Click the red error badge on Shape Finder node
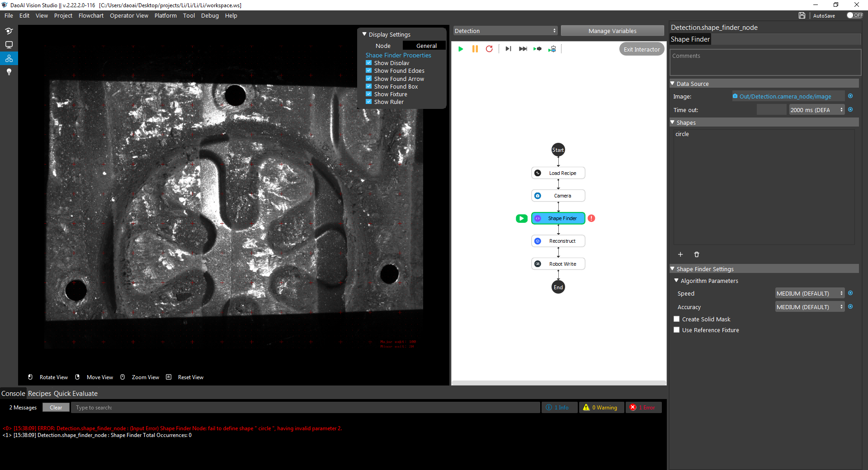The height and width of the screenshot is (470, 868). (591, 218)
